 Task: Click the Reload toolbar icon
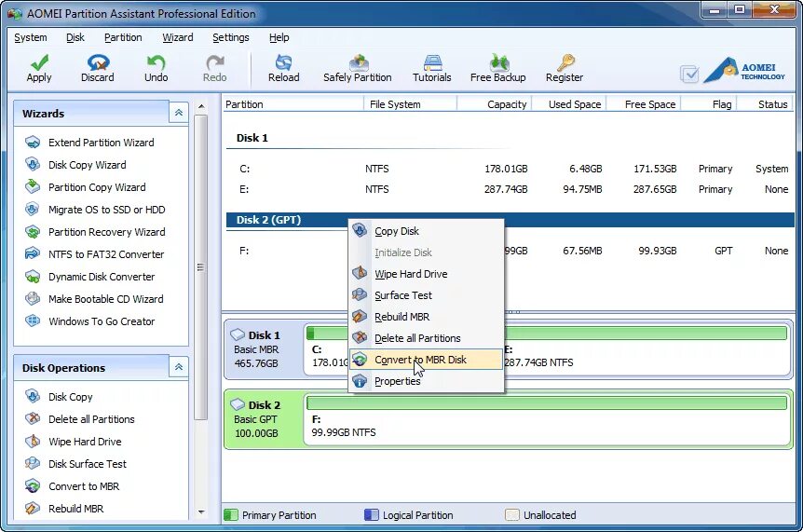pos(283,63)
